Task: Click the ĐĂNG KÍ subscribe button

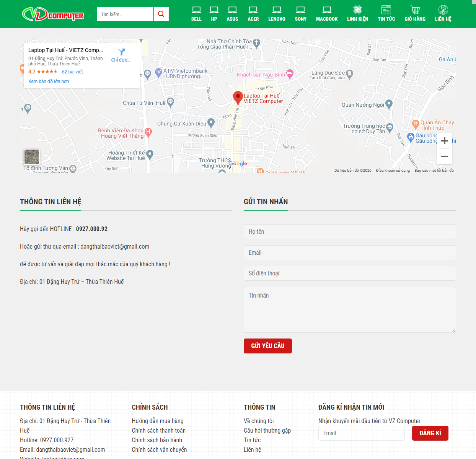Action: point(430,433)
